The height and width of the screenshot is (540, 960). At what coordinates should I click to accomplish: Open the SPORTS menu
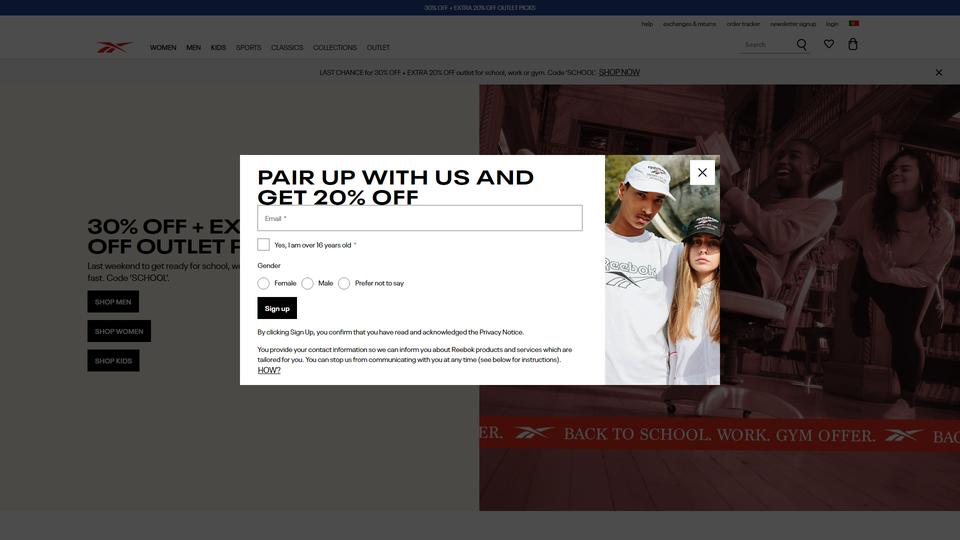(249, 48)
